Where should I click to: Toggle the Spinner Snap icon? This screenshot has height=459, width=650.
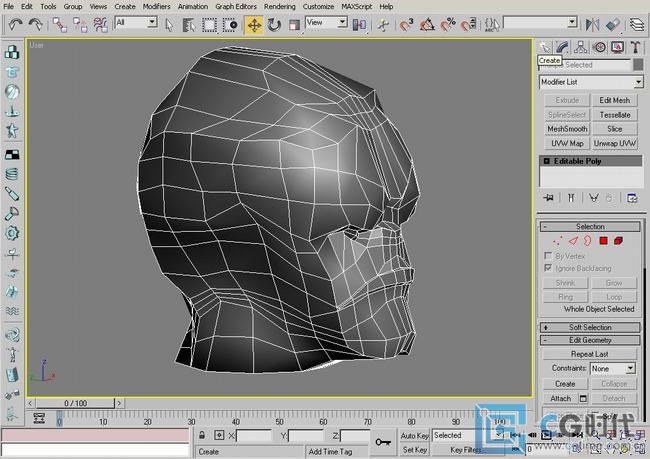(468, 25)
